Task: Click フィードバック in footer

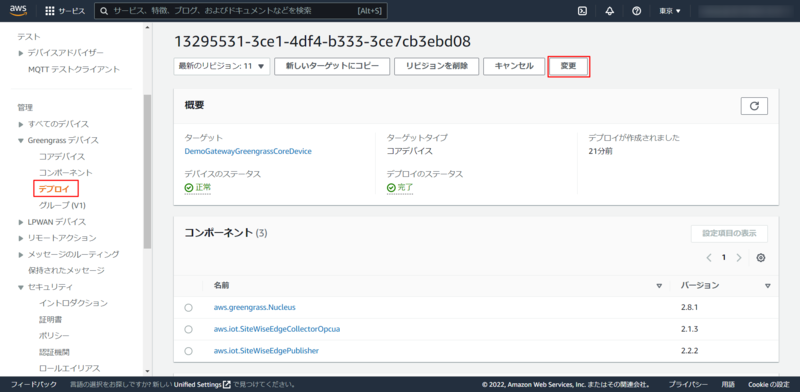Action: click(34, 384)
